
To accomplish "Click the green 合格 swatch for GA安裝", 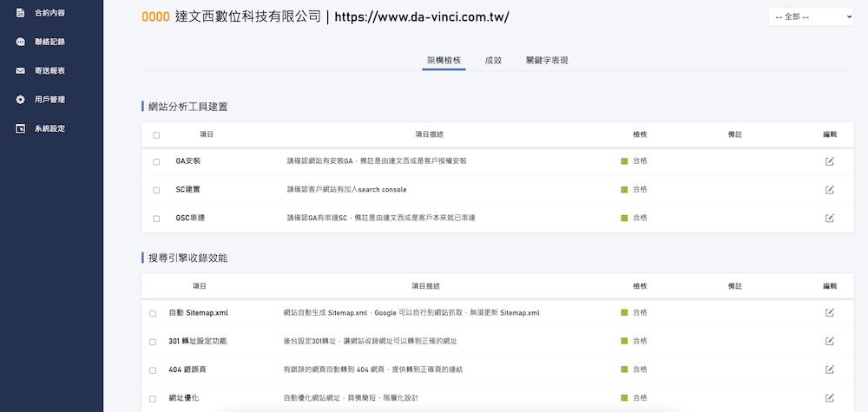I will click(624, 161).
